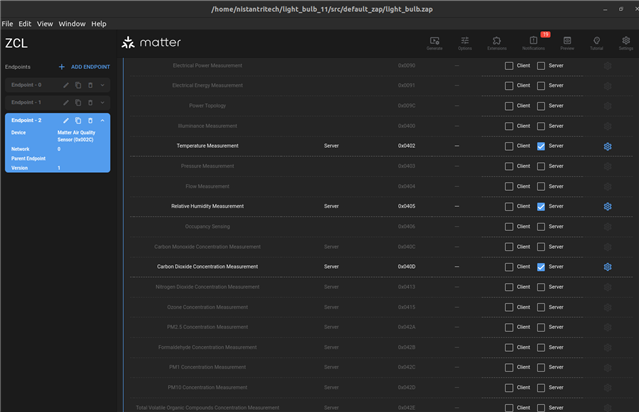639x412 pixels.
Task: Click the ZCL heading
Action: point(16,43)
